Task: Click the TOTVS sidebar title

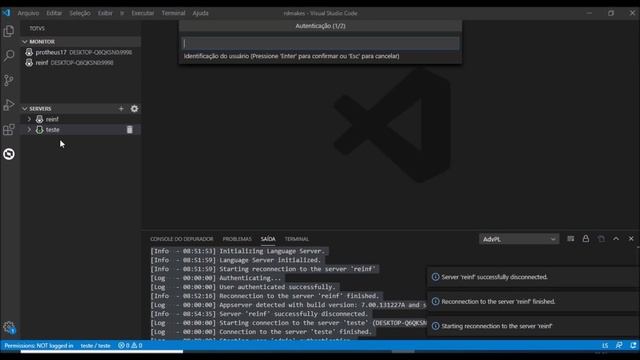Action: tap(37, 28)
